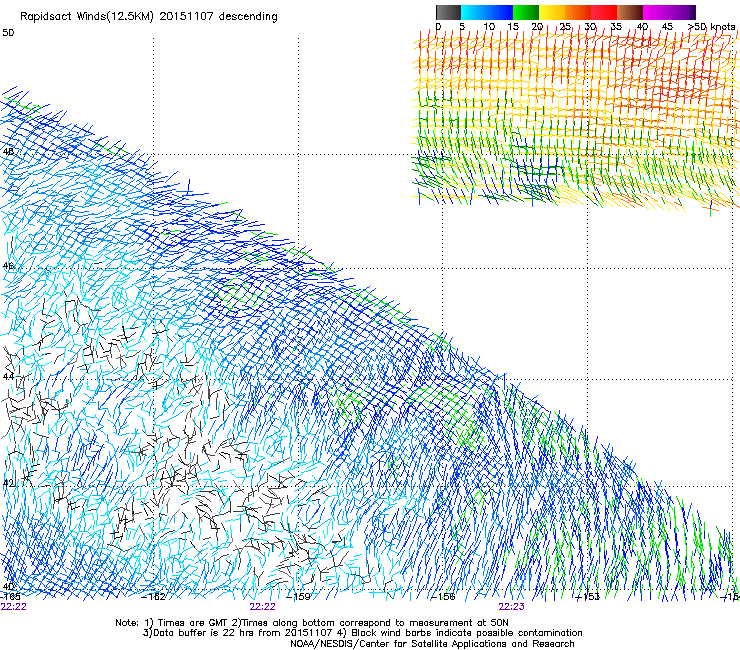740x650 pixels.
Task: Click the longitude label '-162'
Action: 154,597
